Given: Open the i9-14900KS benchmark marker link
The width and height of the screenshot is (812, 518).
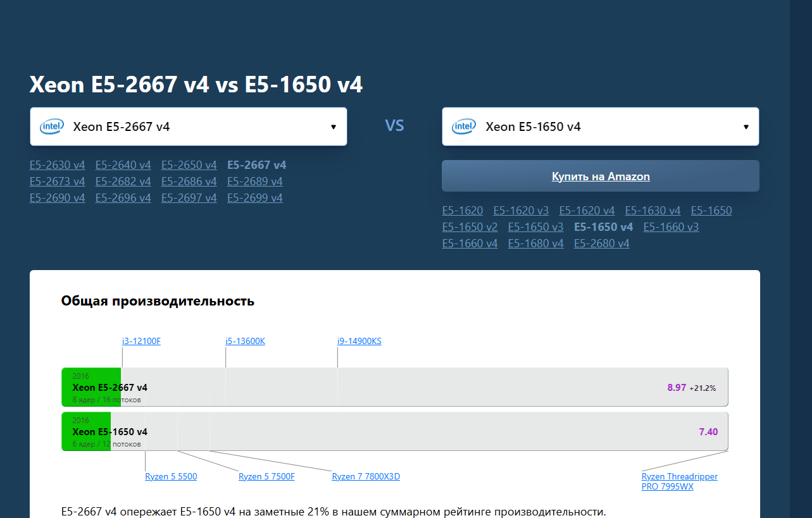Looking at the screenshot, I should tap(359, 342).
